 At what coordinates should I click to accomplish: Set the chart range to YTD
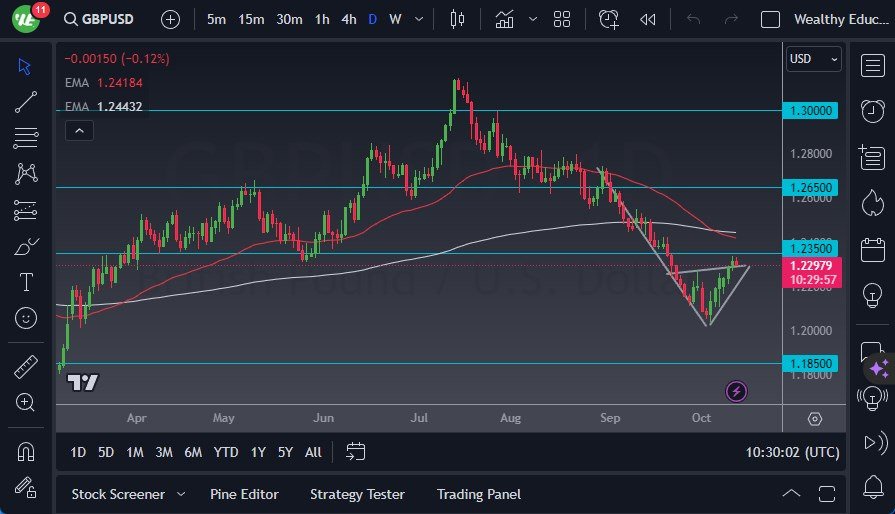[226, 452]
